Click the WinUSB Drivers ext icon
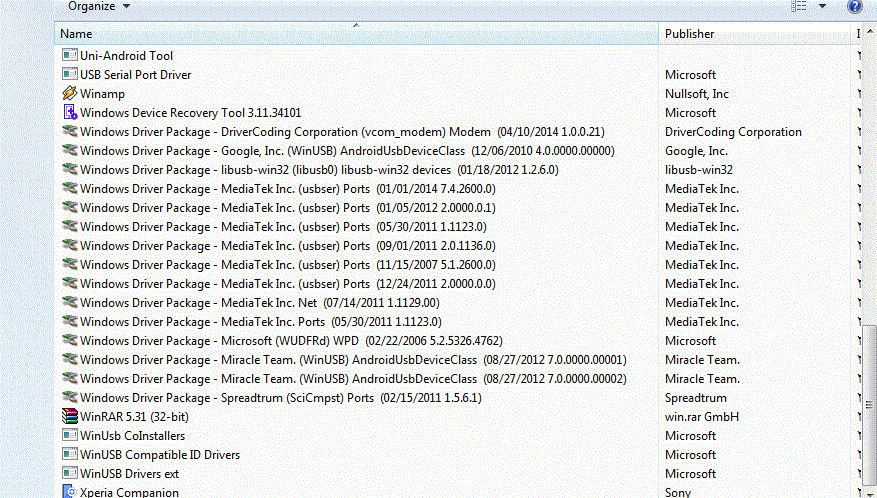 click(69, 473)
